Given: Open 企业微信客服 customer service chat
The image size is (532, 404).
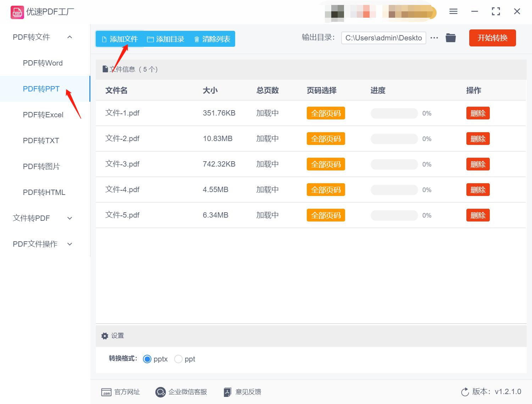Looking at the screenshot, I should [x=160, y=392].
